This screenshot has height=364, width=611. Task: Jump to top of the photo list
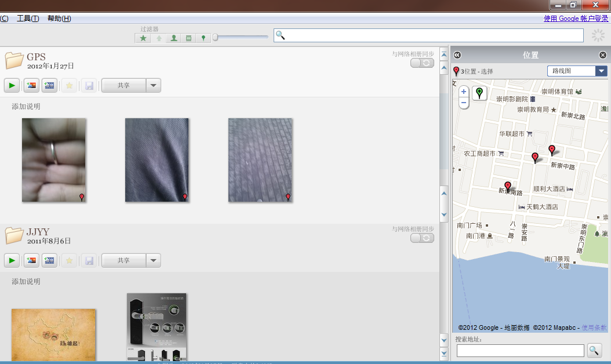(444, 54)
